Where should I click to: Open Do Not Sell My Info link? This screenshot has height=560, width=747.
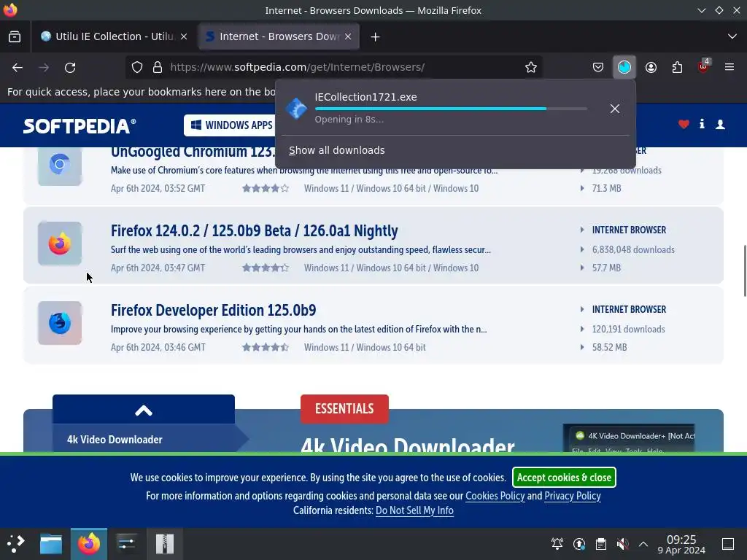(414, 510)
